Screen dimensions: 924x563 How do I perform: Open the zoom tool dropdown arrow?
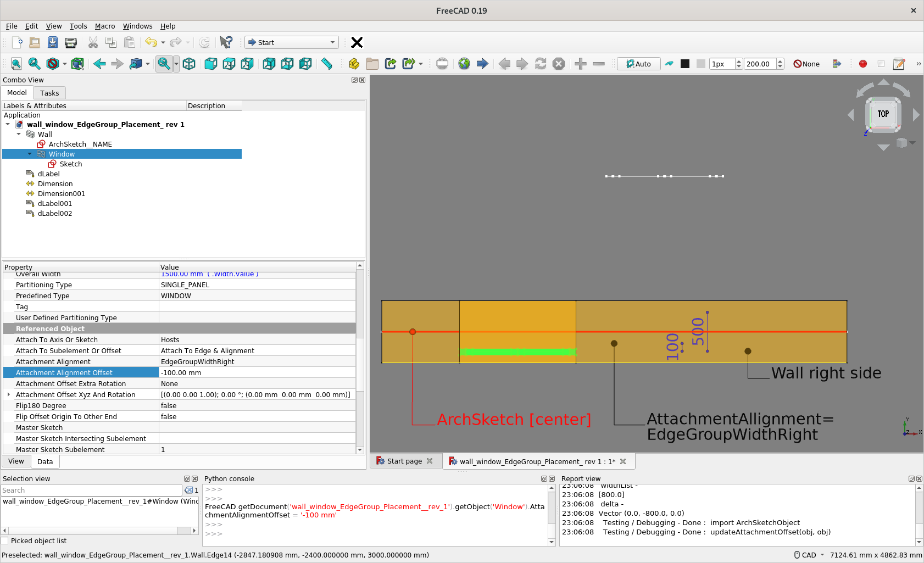[176, 64]
